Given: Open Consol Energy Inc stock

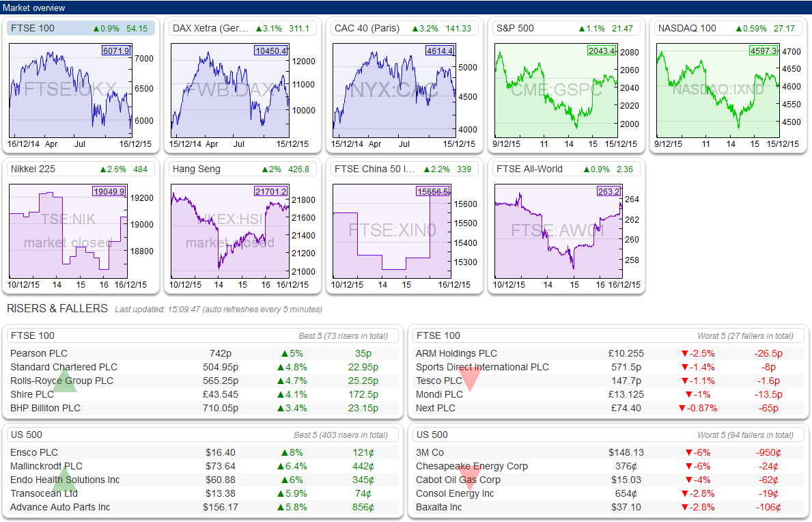Looking at the screenshot, I should [455, 493].
